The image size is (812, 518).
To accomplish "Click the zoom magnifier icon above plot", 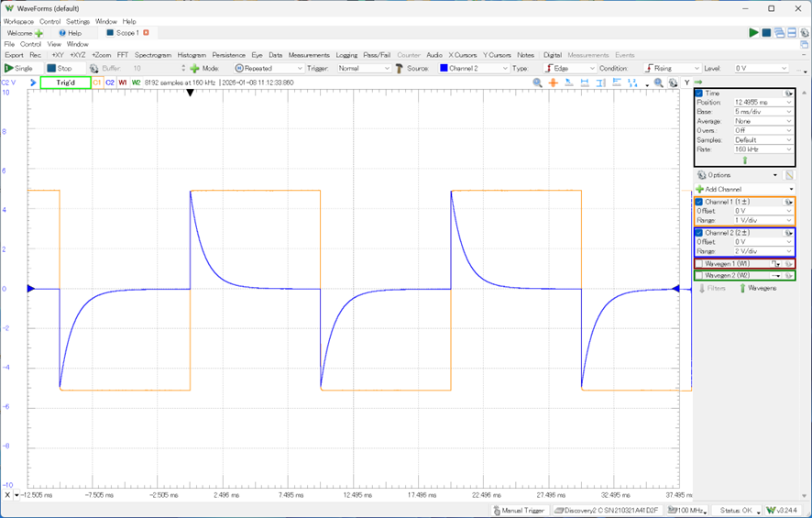I will [538, 83].
